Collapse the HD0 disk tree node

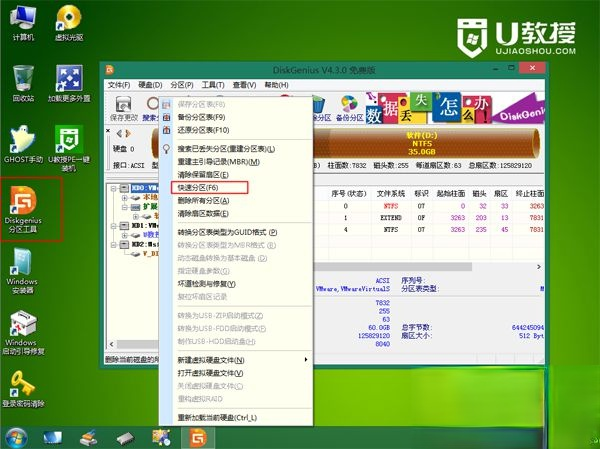coord(114,188)
